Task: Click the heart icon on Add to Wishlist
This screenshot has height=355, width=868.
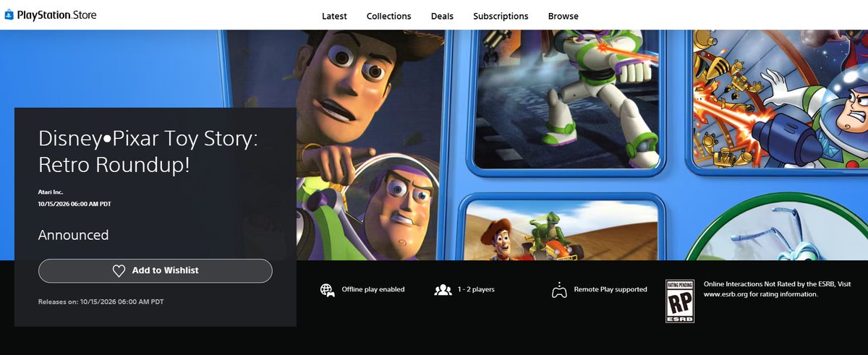Action: click(119, 270)
